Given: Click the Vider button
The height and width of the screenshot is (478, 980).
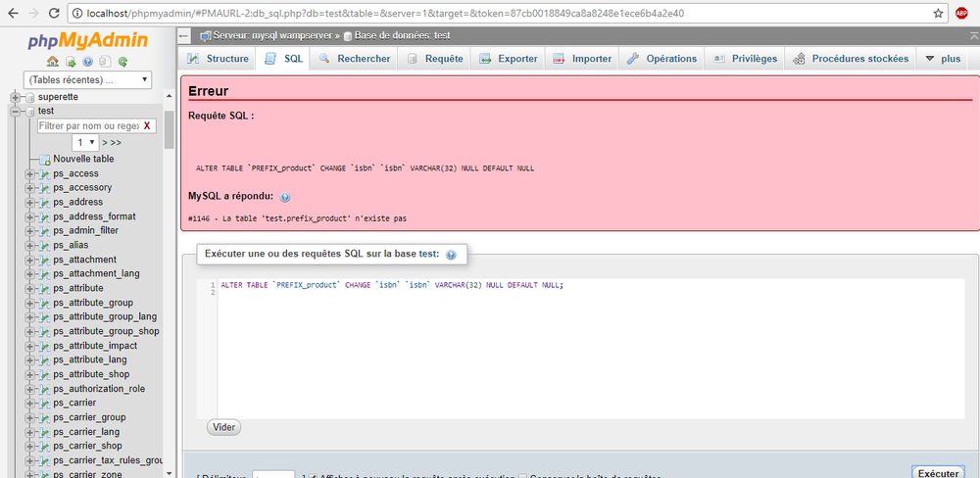Looking at the screenshot, I should pyautogui.click(x=223, y=427).
